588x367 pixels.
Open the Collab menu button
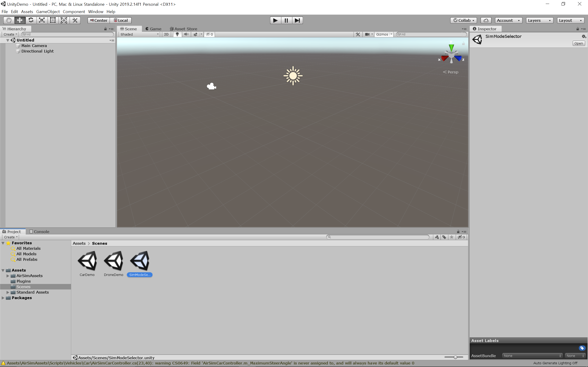point(463,20)
